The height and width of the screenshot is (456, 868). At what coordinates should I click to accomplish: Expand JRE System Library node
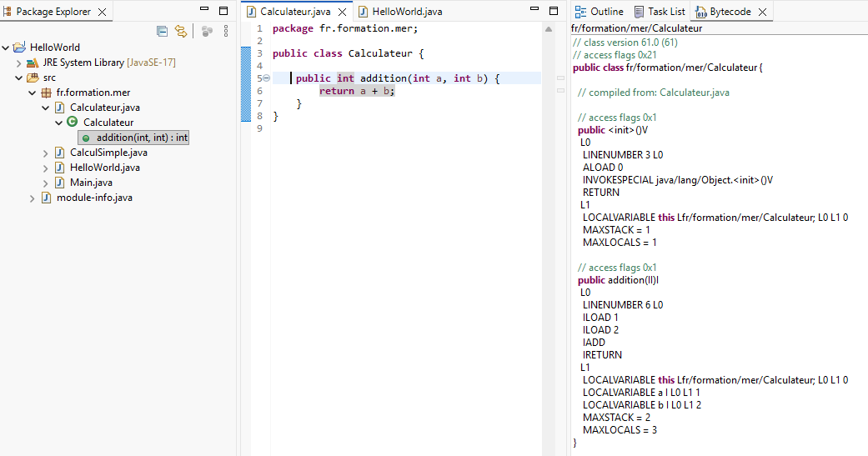pyautogui.click(x=19, y=63)
